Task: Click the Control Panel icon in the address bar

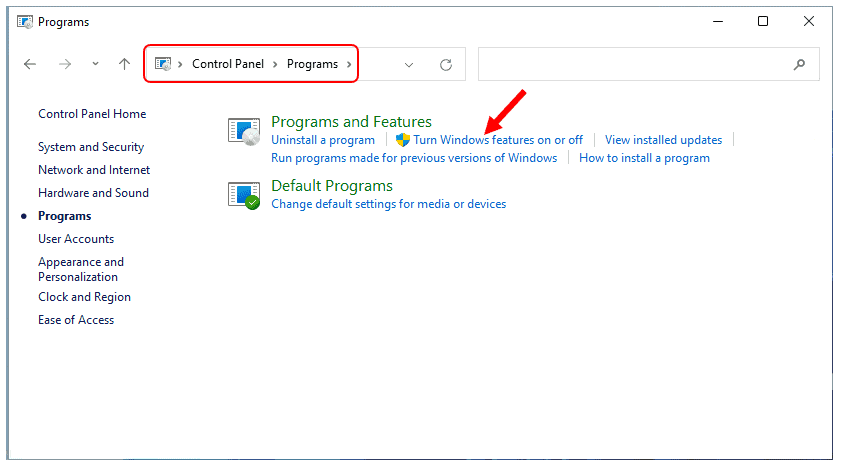Action: tap(163, 64)
